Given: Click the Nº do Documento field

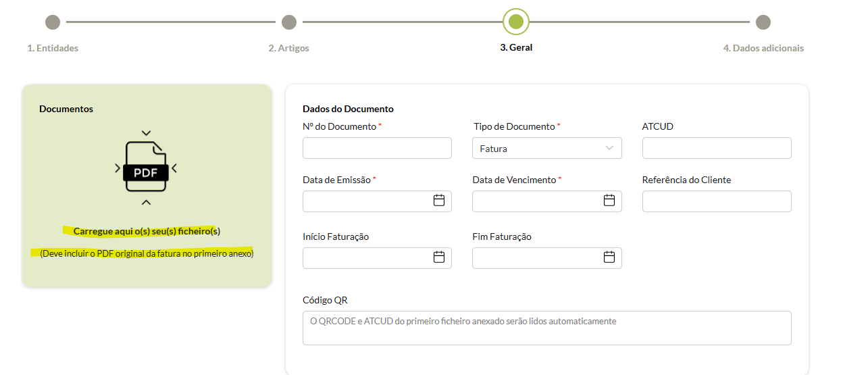Looking at the screenshot, I should click(x=377, y=148).
